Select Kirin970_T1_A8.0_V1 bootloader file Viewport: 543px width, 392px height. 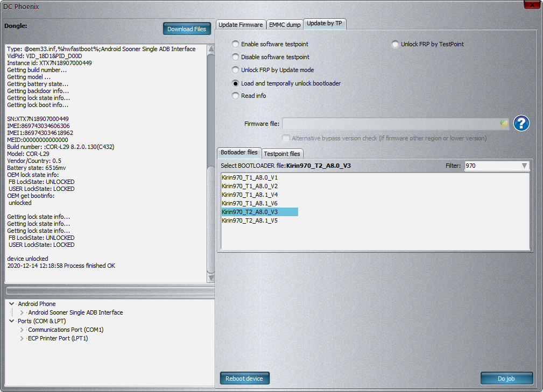tap(249, 177)
